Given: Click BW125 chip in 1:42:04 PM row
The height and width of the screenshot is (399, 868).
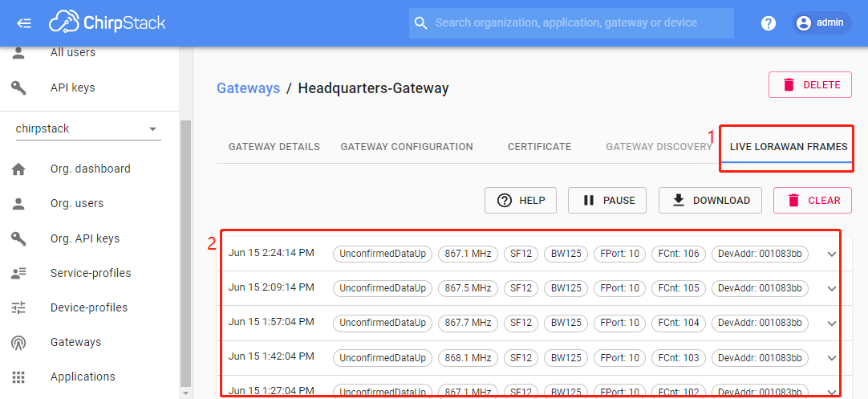Looking at the screenshot, I should coord(566,358).
